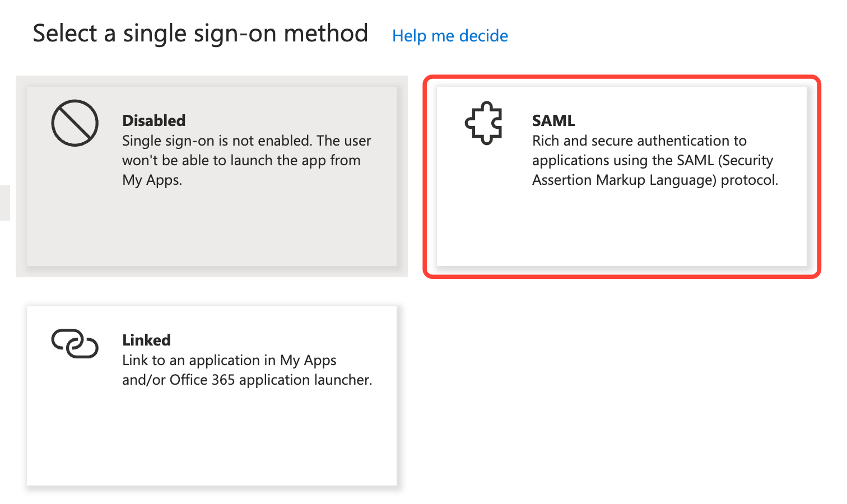
Task: Choose the SAML title in highlighted card
Action: click(553, 120)
